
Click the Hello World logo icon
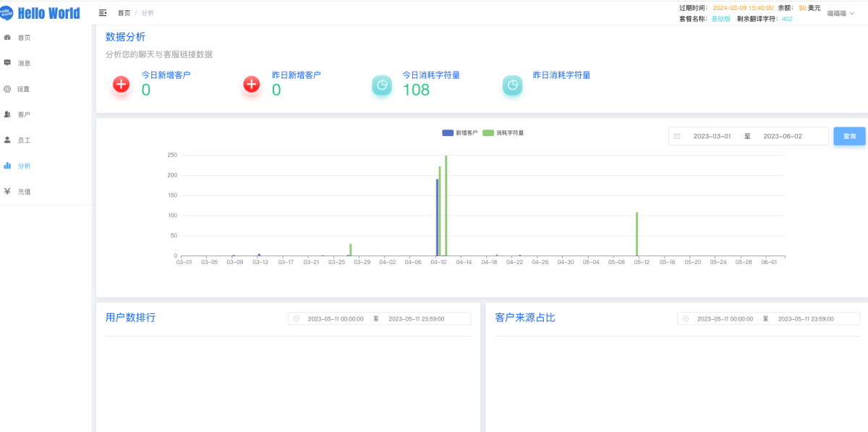[7, 13]
